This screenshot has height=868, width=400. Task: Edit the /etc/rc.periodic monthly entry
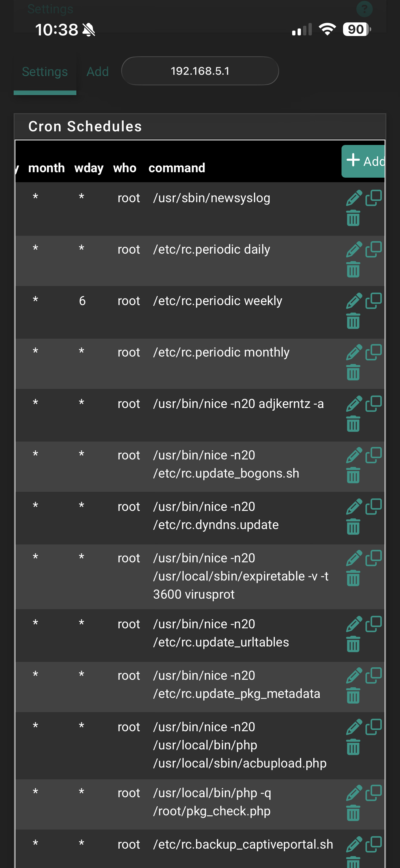(x=354, y=353)
